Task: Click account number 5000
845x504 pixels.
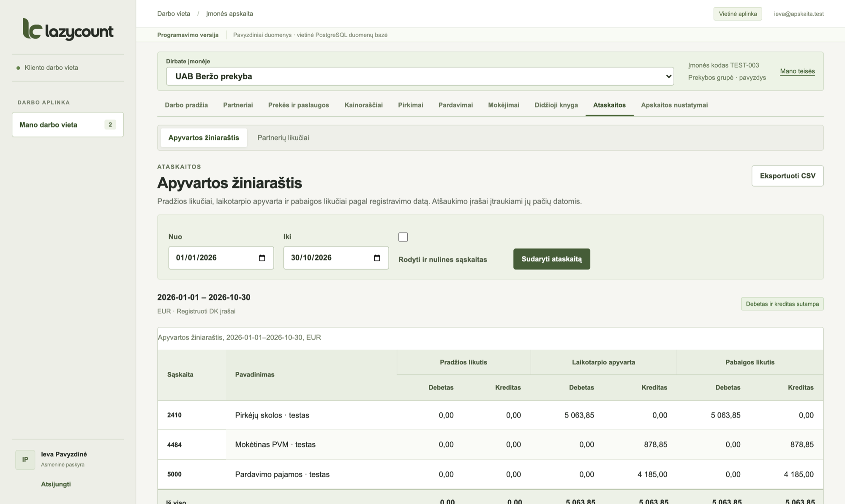Action: (174, 474)
